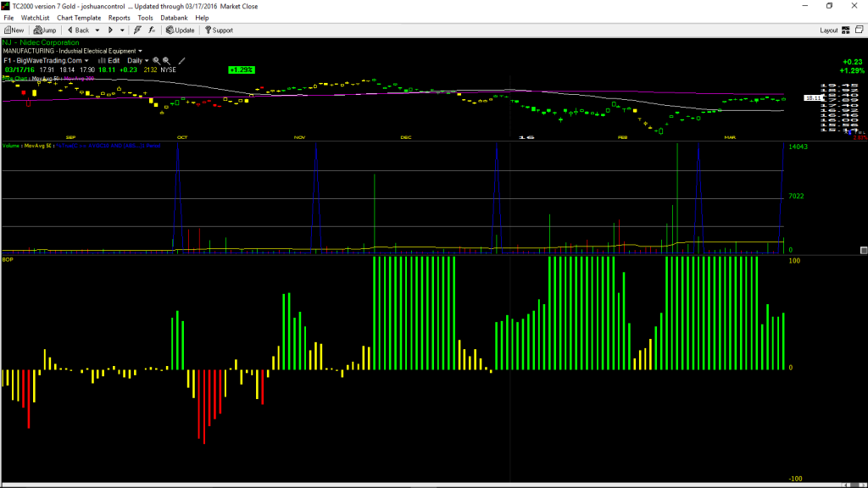This screenshot has width=868, height=488.
Task: Click the TC2000 app icon in title bar
Action: point(6,6)
